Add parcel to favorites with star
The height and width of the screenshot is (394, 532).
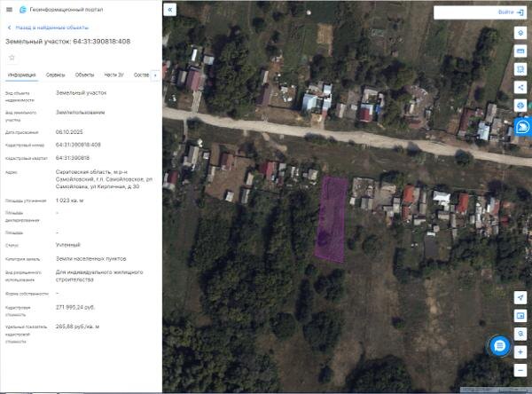(x=12, y=58)
